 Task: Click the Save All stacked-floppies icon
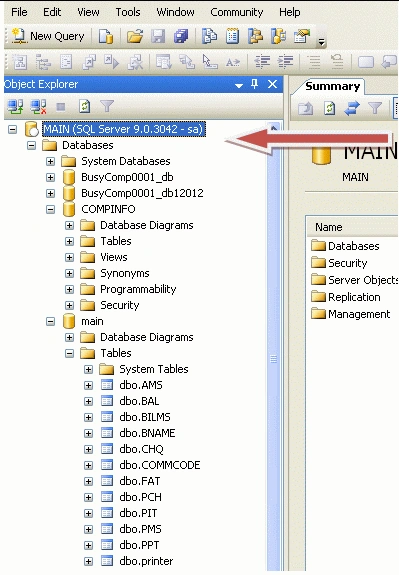pos(181,36)
